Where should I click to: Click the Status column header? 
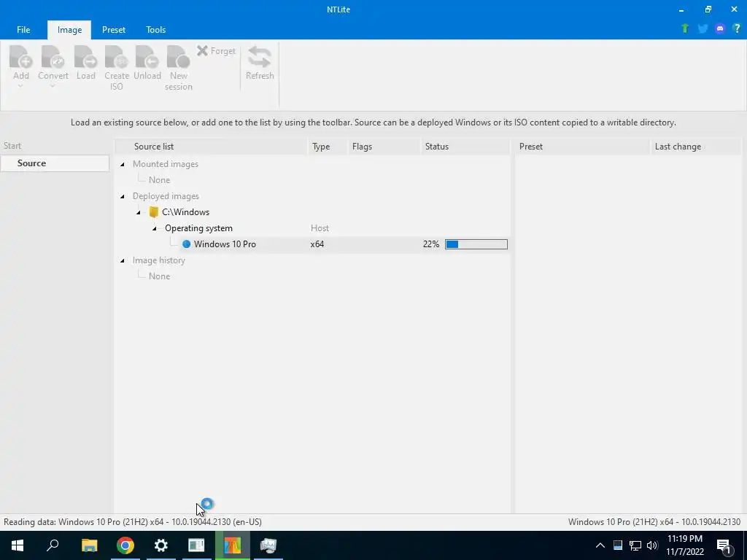[465, 146]
